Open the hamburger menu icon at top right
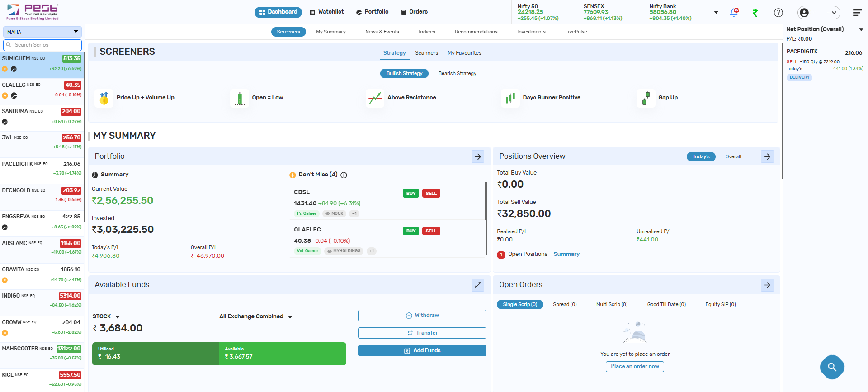Screen dimensions: 868x392 point(857,13)
